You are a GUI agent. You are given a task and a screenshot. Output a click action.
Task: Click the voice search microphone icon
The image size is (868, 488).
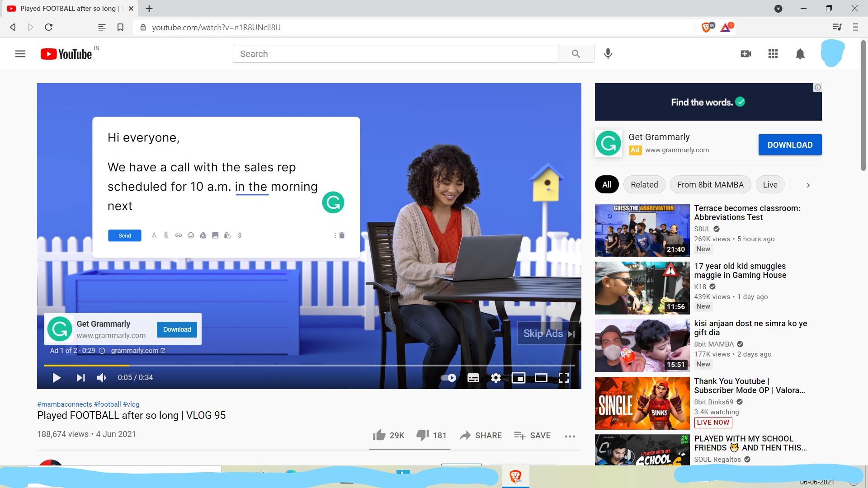608,54
